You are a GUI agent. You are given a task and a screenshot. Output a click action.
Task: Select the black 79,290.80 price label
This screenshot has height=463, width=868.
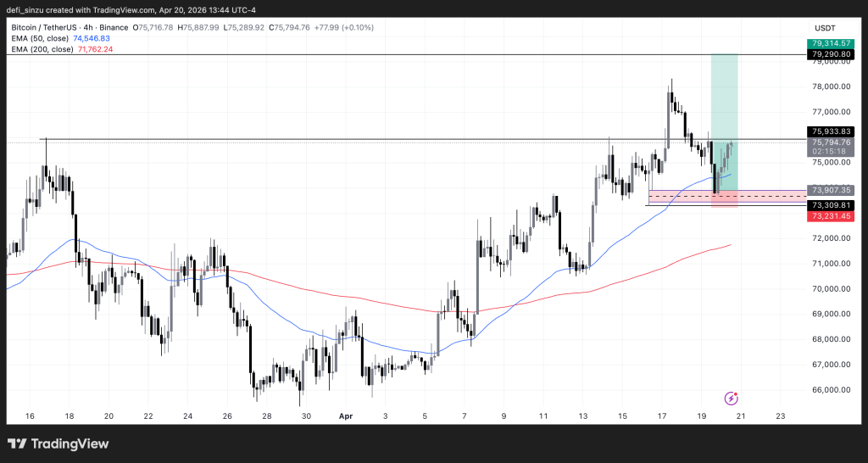[831, 54]
